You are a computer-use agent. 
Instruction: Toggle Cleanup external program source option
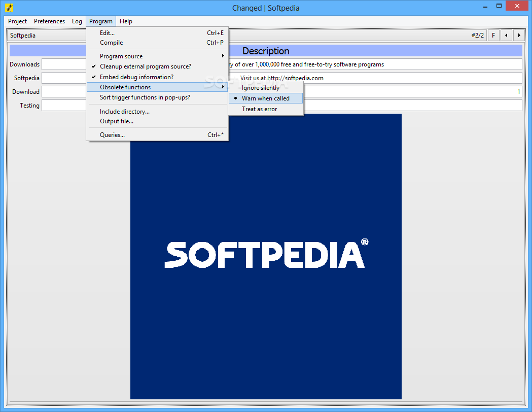157,66
